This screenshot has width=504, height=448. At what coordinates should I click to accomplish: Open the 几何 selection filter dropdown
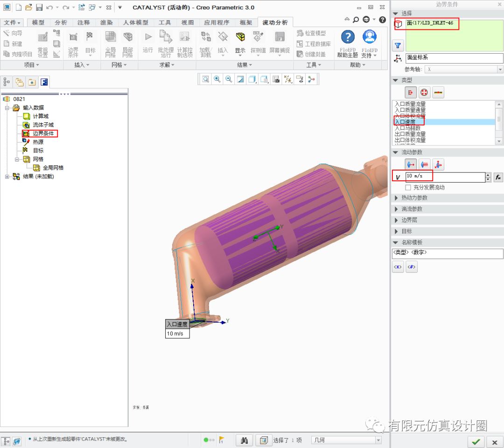(x=346, y=440)
